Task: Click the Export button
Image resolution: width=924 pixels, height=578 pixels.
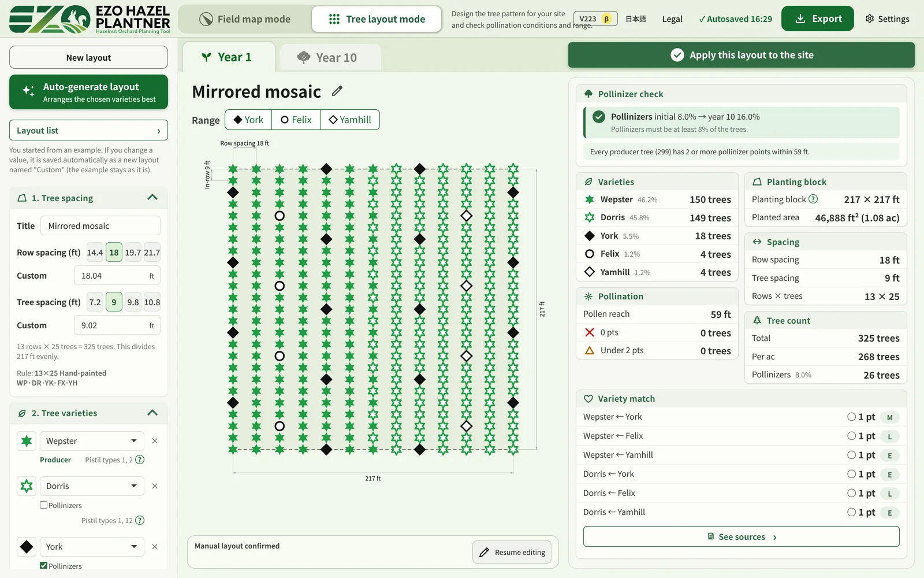Action: (x=818, y=18)
